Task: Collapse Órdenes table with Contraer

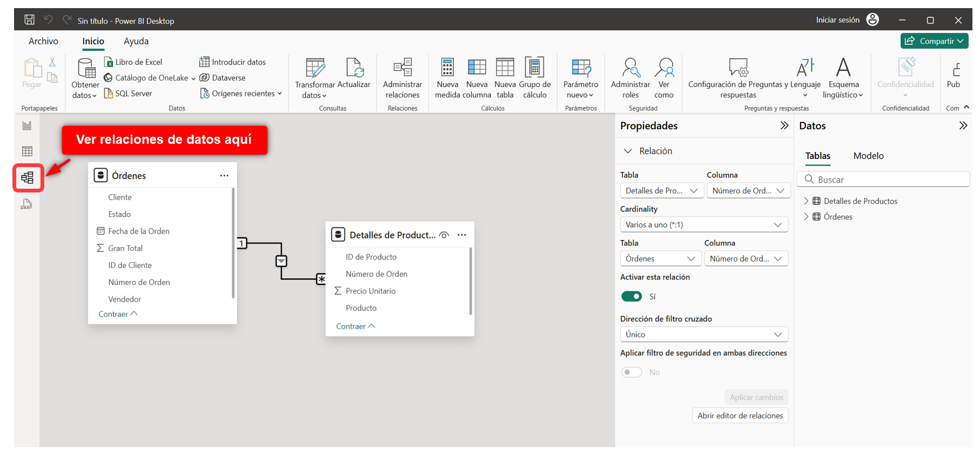Action: coord(118,314)
